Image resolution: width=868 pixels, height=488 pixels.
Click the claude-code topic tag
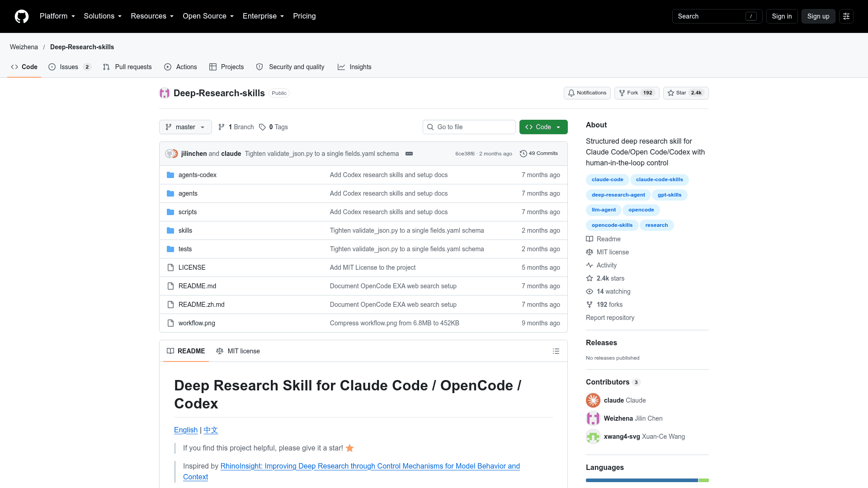(607, 180)
